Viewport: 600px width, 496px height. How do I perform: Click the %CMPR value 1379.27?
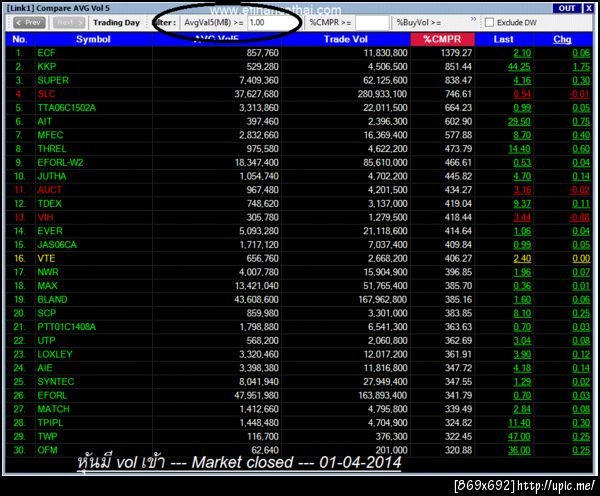point(456,53)
